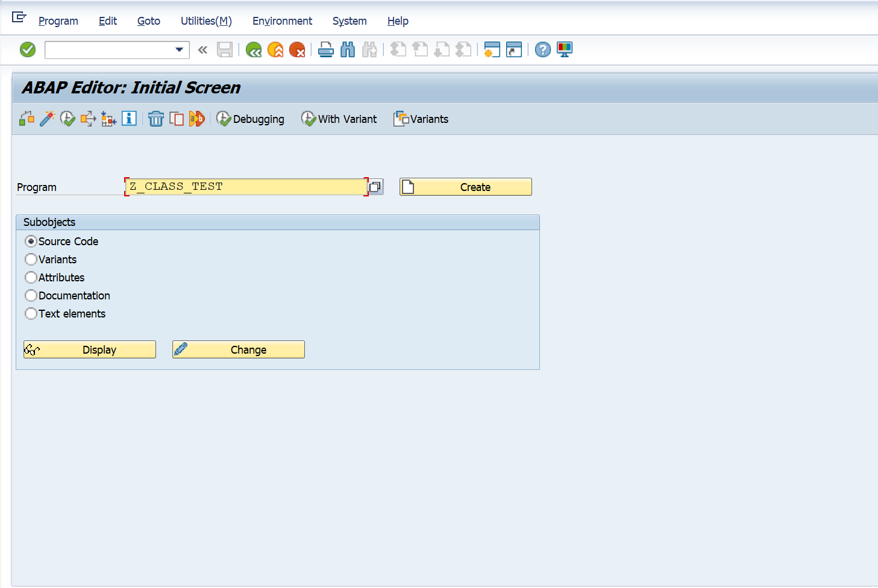878x588 pixels.
Task: Click the Find binoculars icon
Action: click(348, 49)
